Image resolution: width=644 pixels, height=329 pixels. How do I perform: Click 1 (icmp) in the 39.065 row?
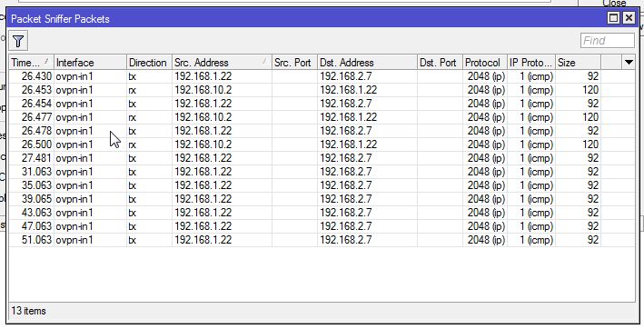click(x=537, y=199)
